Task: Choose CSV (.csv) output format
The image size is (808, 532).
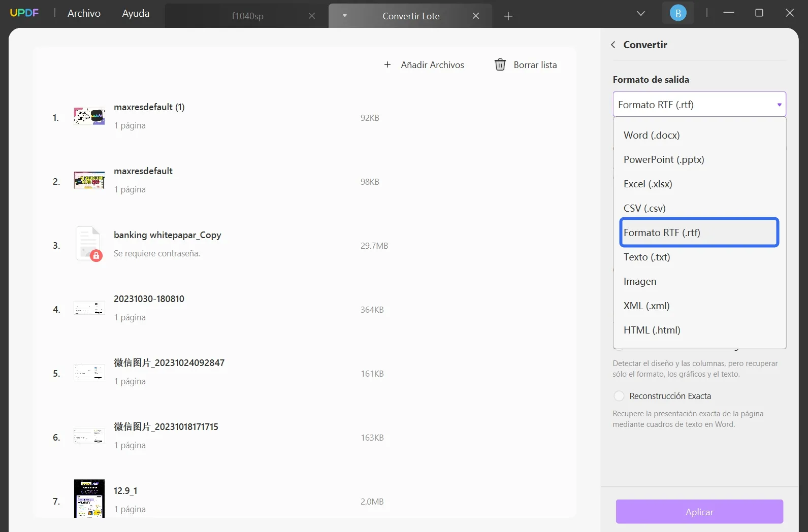Action: (699, 208)
